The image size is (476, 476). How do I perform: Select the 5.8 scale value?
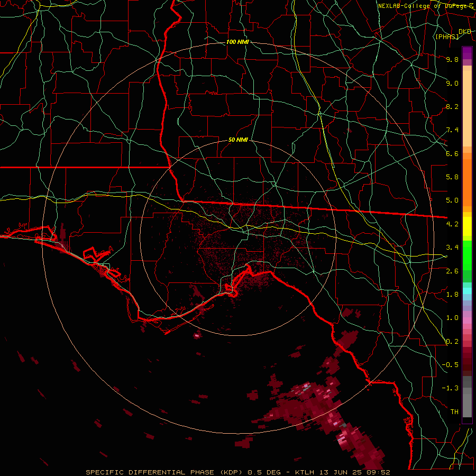tap(452, 177)
